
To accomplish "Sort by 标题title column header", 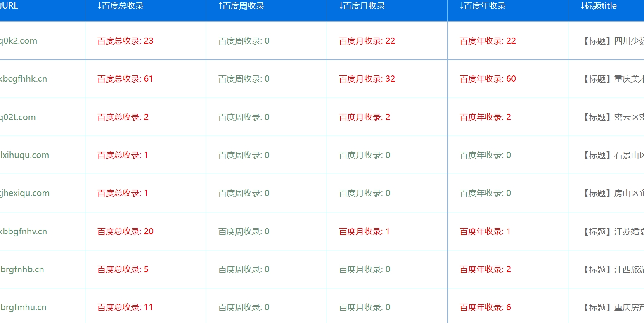I will [599, 6].
